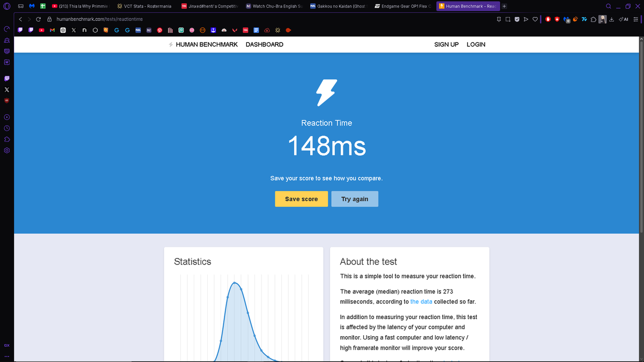The image size is (644, 362).
Task: Open the extensions puzzle-piece icon
Action: 593,19
